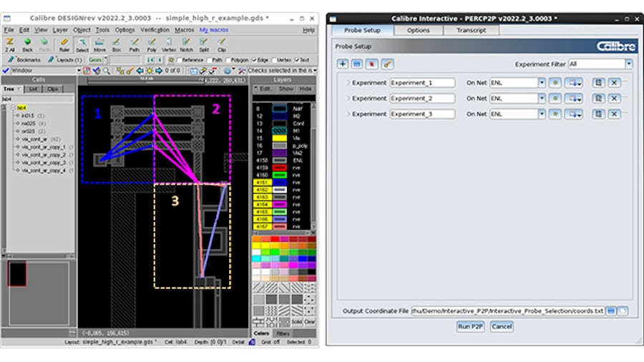Viewport: 644px width, 362px height.
Task: Open probe options dropdown for Experiment_1
Action: pos(574,82)
